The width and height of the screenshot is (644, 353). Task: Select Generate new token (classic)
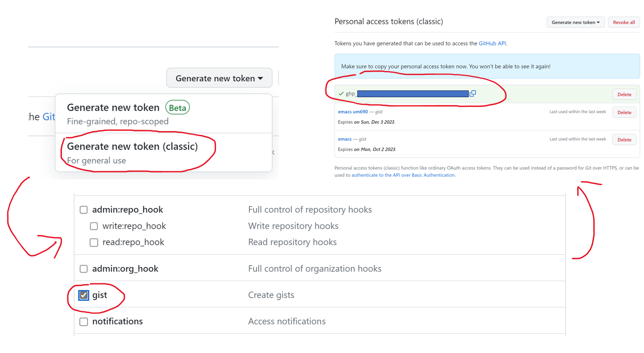click(x=132, y=147)
